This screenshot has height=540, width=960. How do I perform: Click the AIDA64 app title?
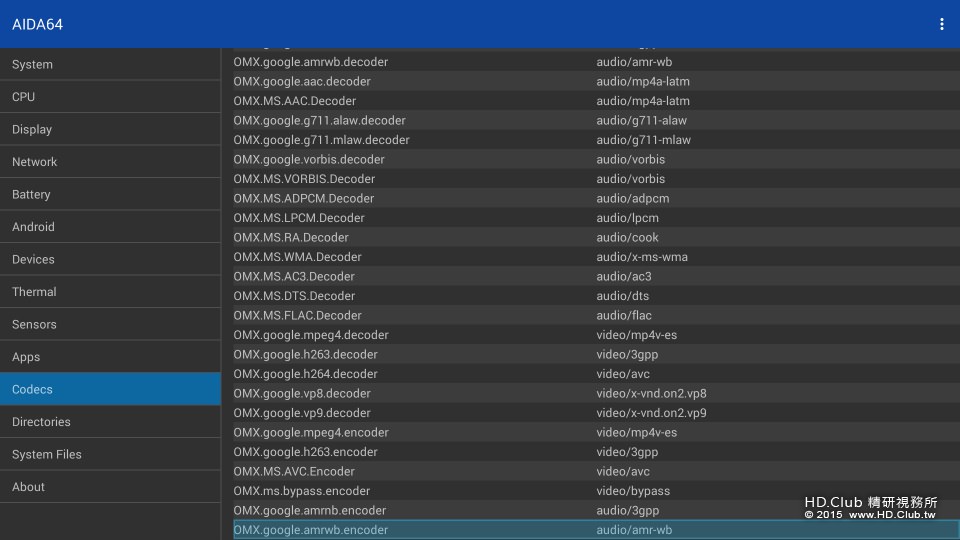37,24
